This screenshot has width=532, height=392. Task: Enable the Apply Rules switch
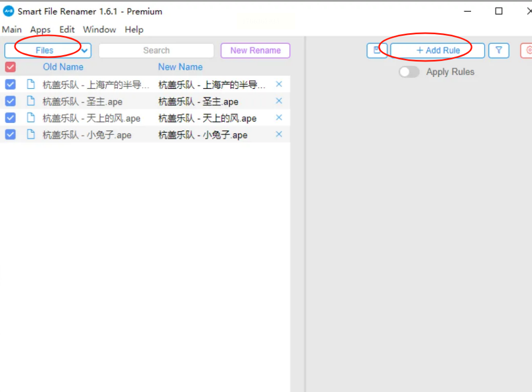409,72
